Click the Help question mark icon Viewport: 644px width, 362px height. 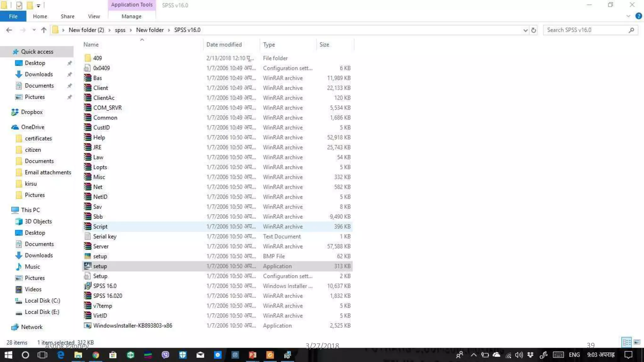tap(638, 16)
